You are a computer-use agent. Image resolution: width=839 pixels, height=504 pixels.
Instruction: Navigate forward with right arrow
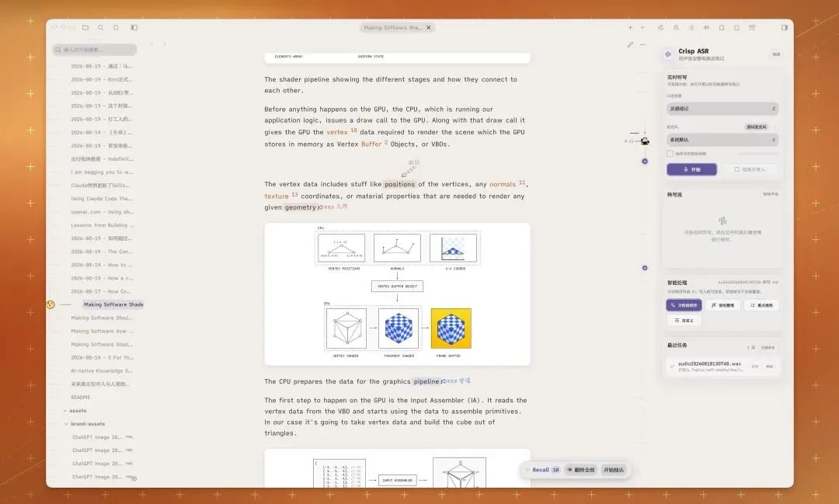pos(164,44)
